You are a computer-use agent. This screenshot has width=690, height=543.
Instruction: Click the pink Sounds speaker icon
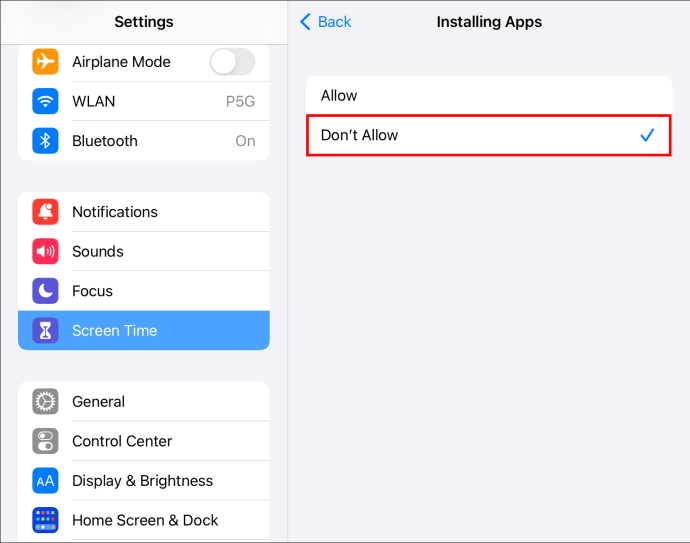[x=45, y=251]
